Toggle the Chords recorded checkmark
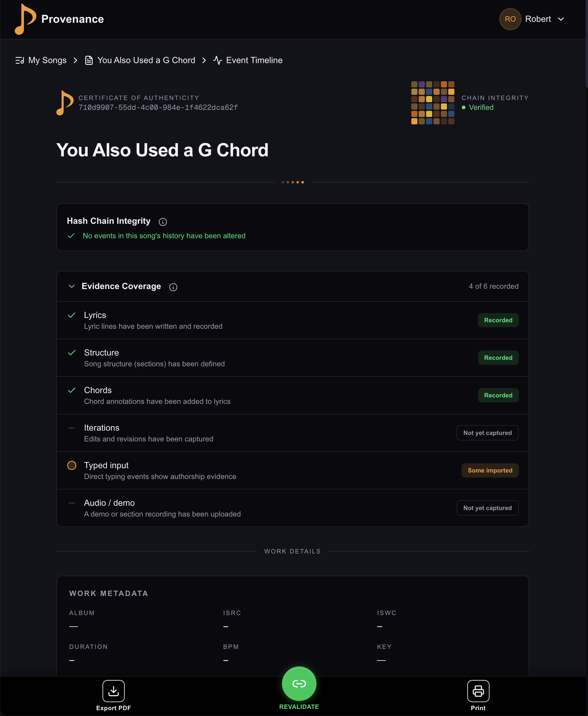588x716 pixels. [71, 390]
